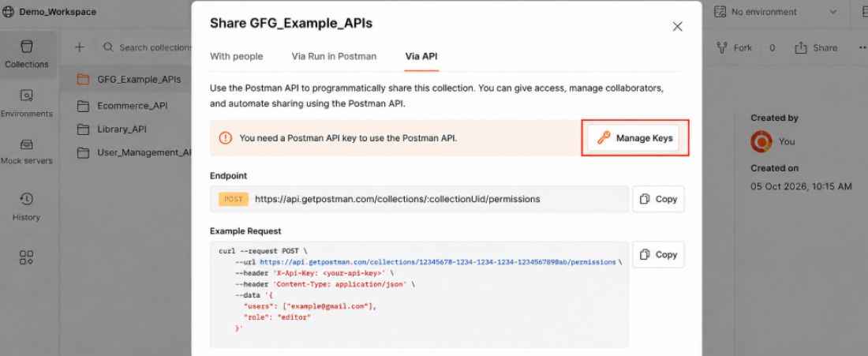
Task: Copy the Example Request curl
Action: point(658,255)
